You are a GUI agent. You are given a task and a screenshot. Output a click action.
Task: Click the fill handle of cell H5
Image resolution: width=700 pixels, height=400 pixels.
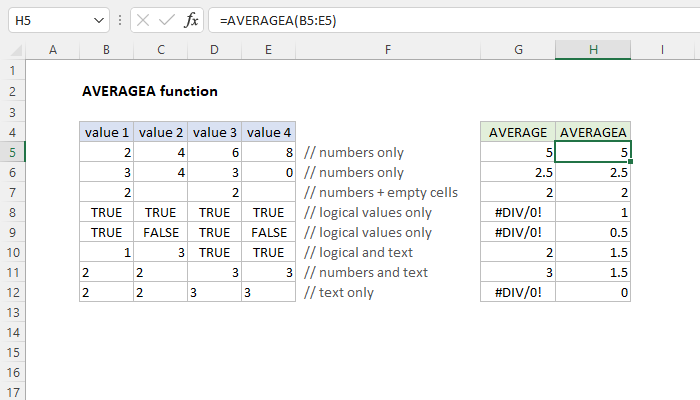pos(630,162)
